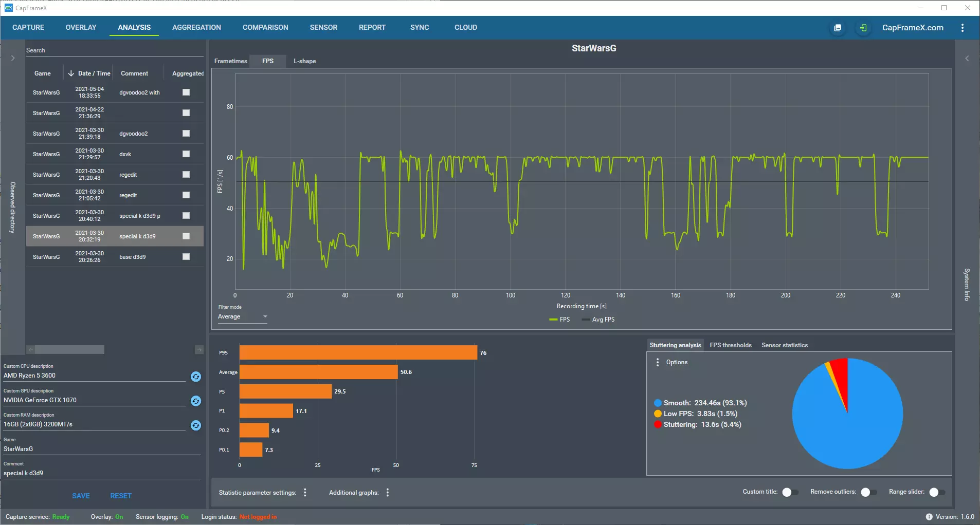Check Aggregated box for dxvk record
Image resolution: width=980 pixels, height=525 pixels.
(x=186, y=154)
